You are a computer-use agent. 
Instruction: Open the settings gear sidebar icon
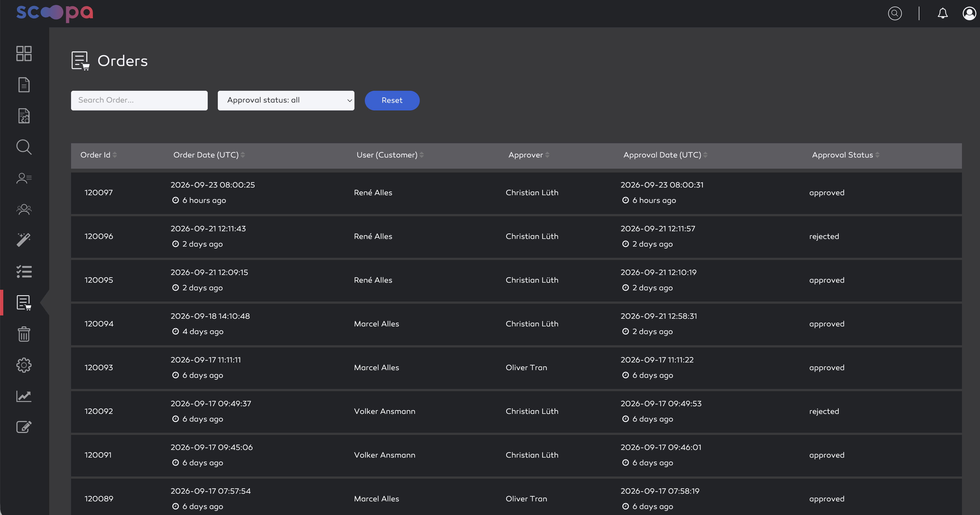click(24, 365)
